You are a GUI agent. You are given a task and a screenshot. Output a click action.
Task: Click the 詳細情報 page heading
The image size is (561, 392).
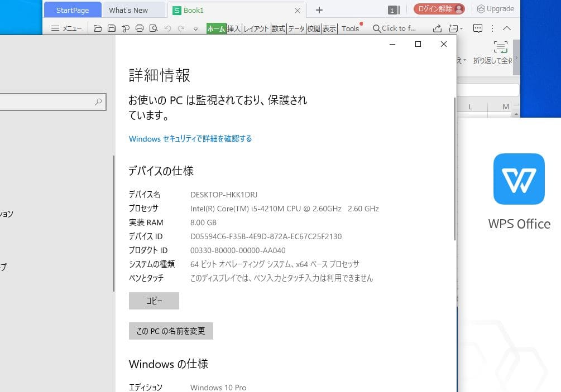click(160, 75)
